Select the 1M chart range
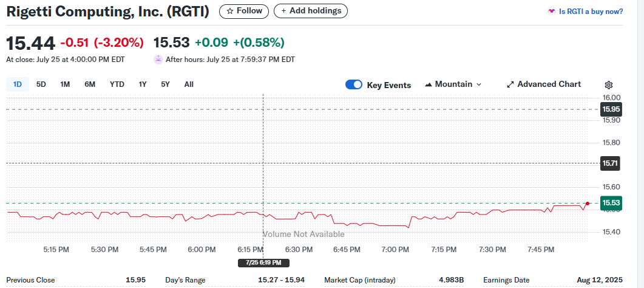This screenshot has width=644, height=288. pyautogui.click(x=65, y=84)
